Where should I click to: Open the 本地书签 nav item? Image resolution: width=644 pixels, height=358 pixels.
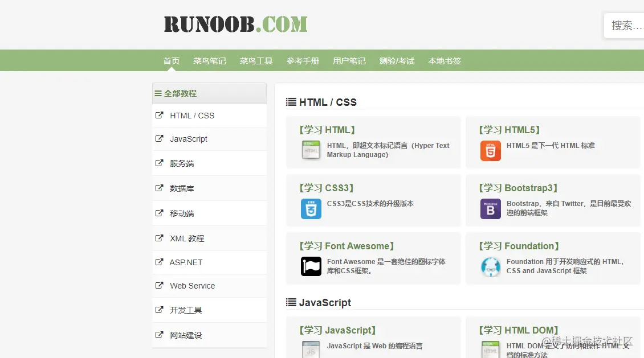coord(445,61)
